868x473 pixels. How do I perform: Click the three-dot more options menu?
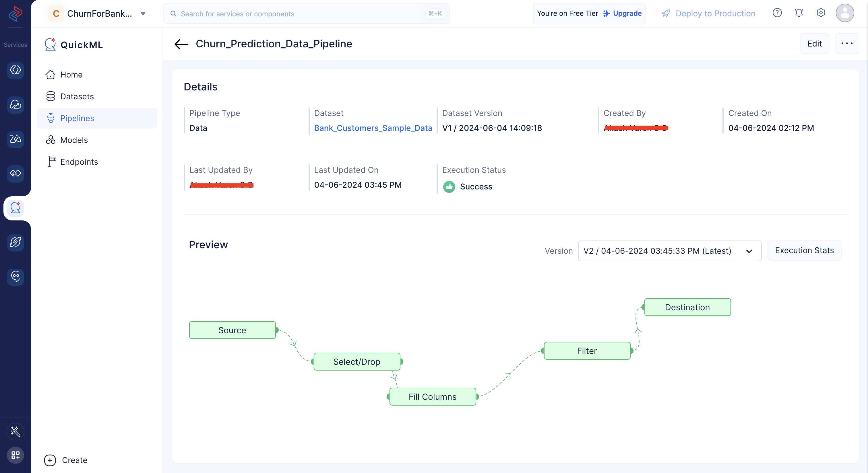point(847,43)
